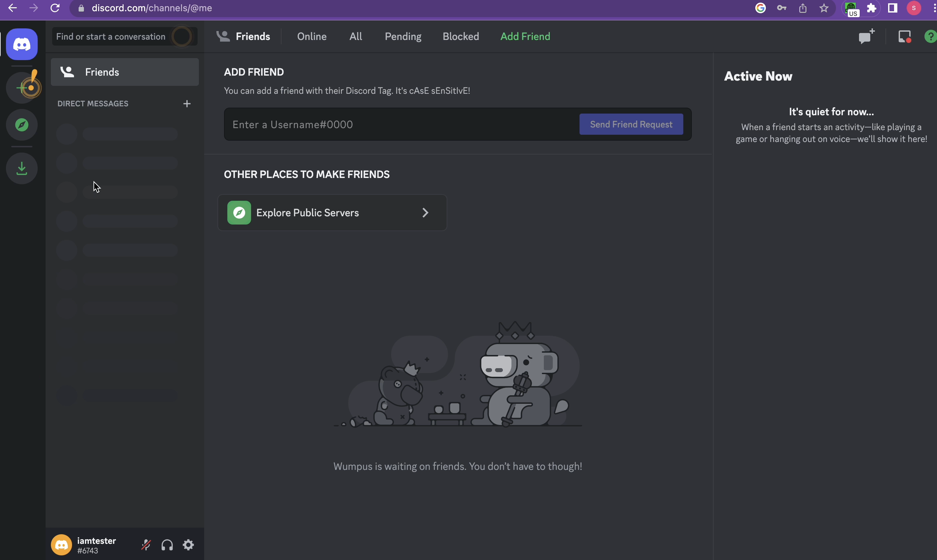The image size is (937, 560).
Task: Click browser forward arrow
Action: [x=34, y=8]
